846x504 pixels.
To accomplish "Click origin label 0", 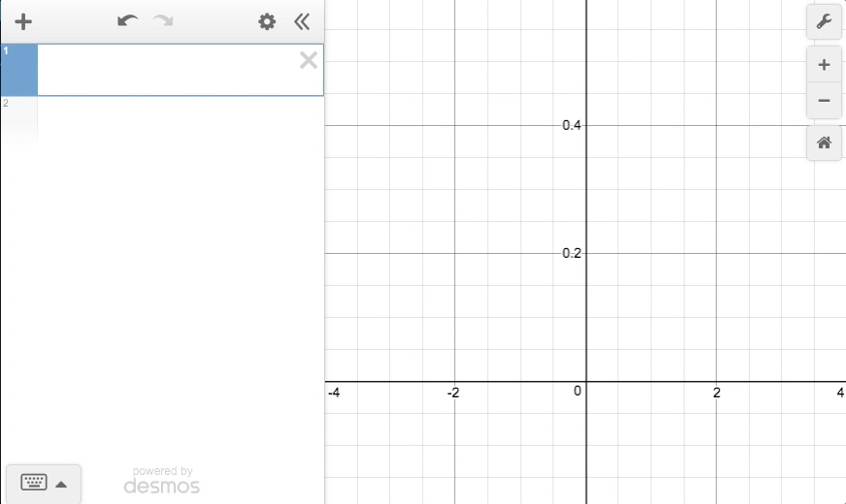I will click(x=577, y=391).
